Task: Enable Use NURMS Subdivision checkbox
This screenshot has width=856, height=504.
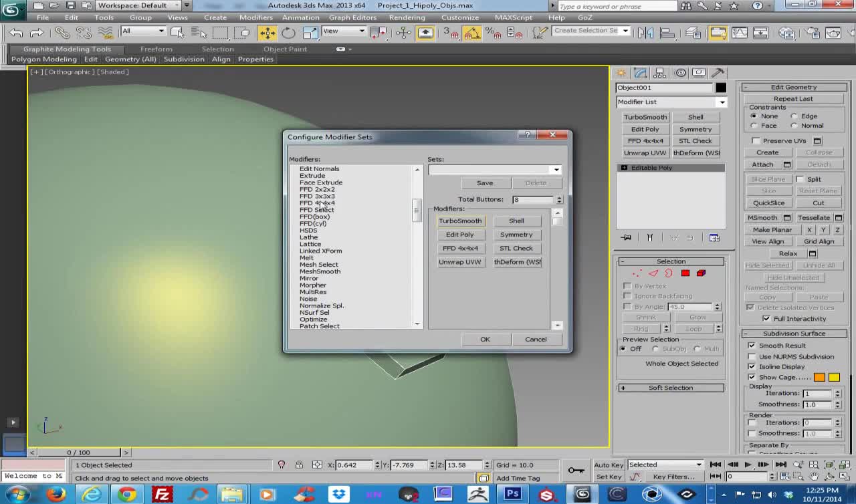Action: coord(752,356)
